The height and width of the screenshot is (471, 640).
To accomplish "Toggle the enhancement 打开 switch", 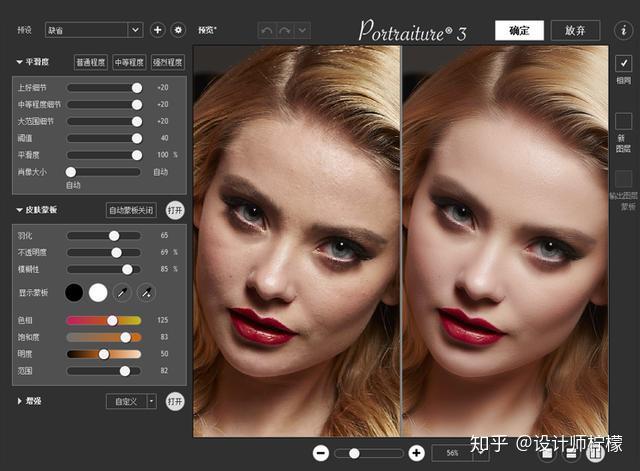I will pos(175,401).
